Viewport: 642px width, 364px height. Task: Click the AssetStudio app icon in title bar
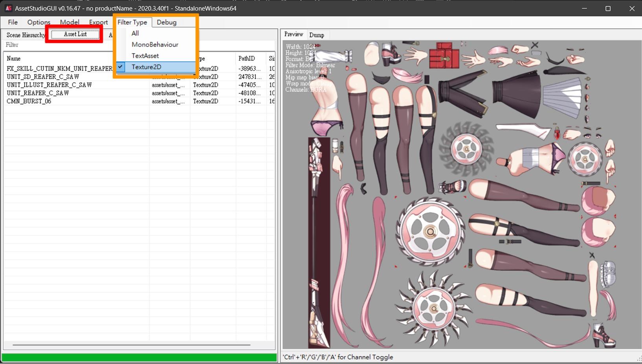(8, 8)
